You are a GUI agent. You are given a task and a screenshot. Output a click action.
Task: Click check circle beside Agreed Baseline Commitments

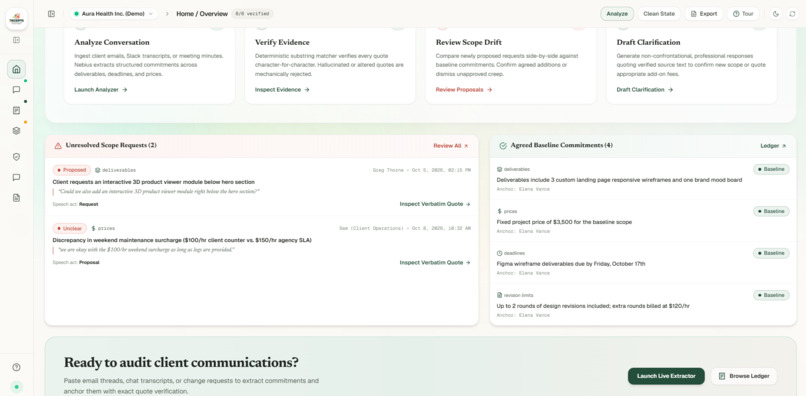tap(503, 146)
